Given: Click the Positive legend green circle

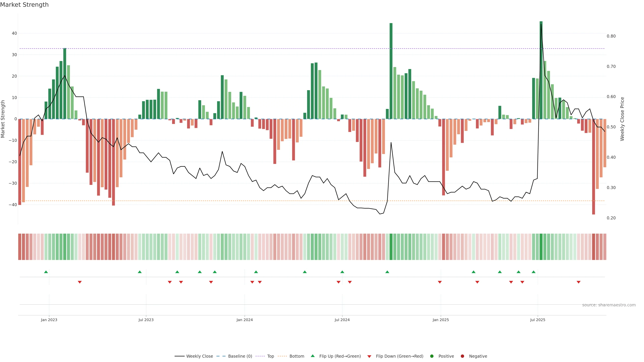Looking at the screenshot, I should point(432,356).
